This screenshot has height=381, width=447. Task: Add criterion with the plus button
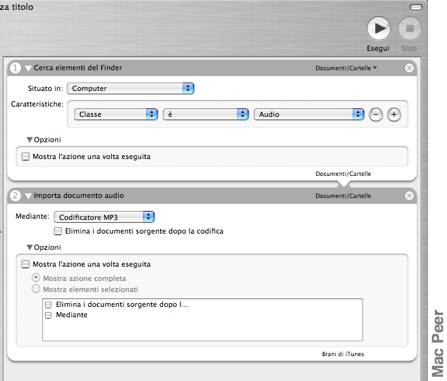pyautogui.click(x=394, y=115)
